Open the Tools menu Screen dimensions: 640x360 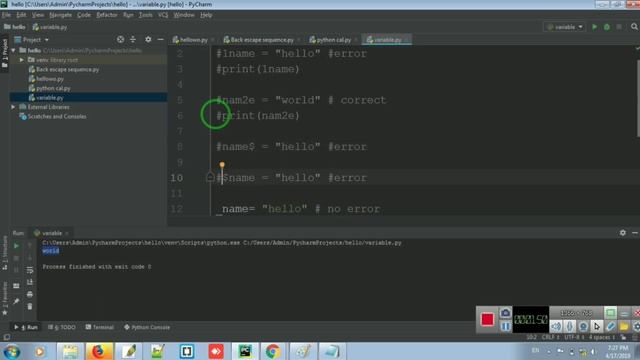(x=146, y=15)
